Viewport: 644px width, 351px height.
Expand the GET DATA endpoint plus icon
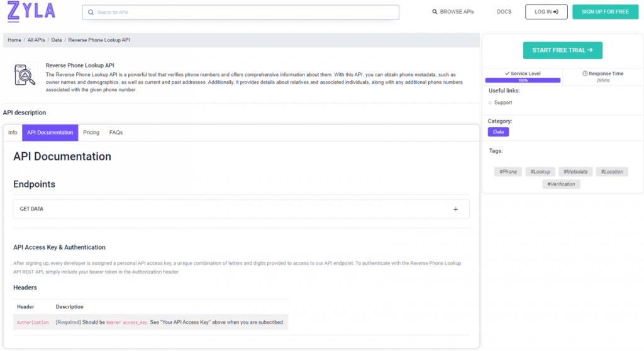455,209
